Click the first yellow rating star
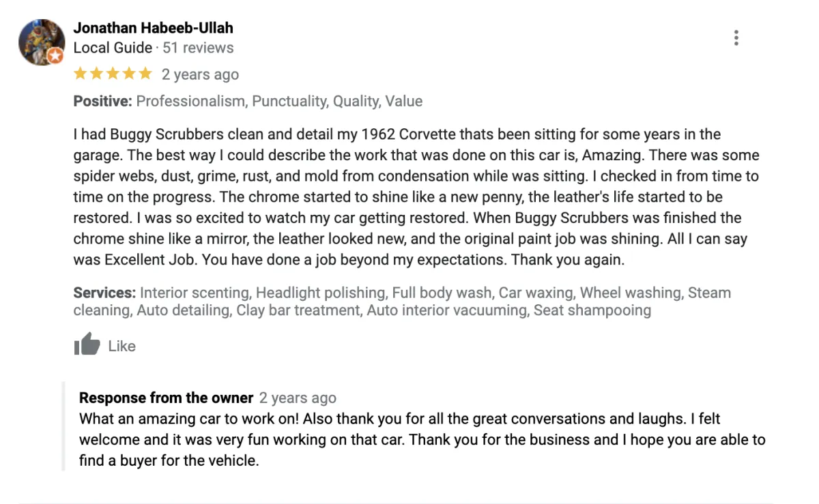This screenshot has width=819, height=504. [80, 74]
